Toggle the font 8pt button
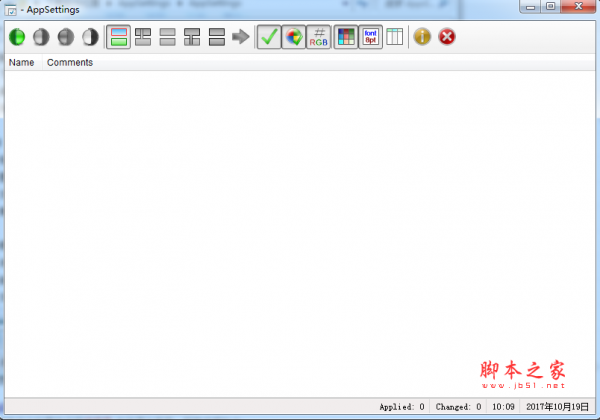The width and height of the screenshot is (600, 420). [x=370, y=37]
